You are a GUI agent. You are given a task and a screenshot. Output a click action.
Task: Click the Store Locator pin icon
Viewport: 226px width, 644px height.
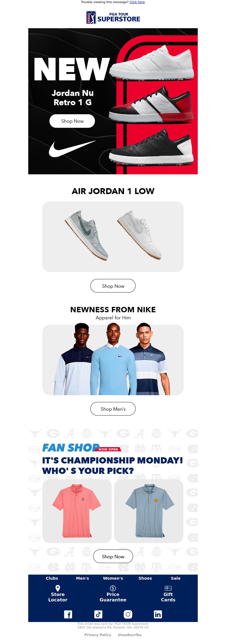[58, 588]
